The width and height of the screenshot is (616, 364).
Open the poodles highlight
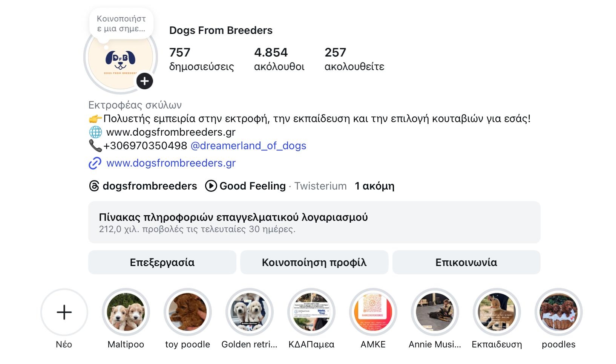[x=559, y=312]
